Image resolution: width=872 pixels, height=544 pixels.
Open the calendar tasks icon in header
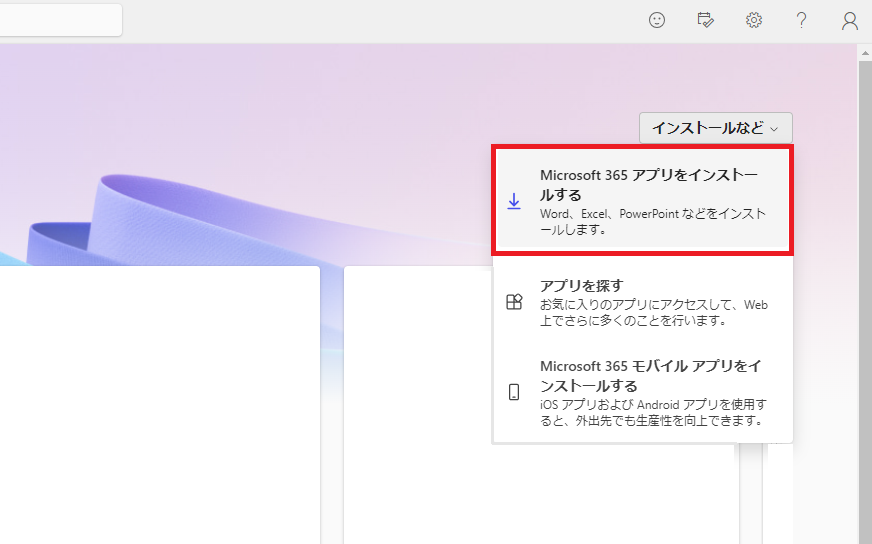[705, 21]
